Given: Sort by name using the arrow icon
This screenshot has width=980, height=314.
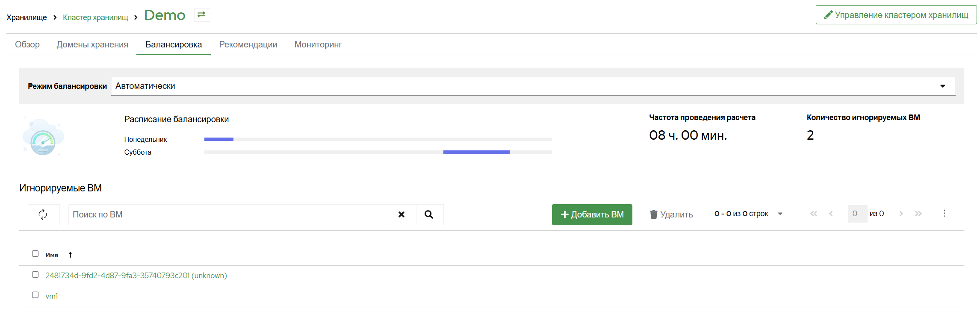Looking at the screenshot, I should (x=70, y=255).
